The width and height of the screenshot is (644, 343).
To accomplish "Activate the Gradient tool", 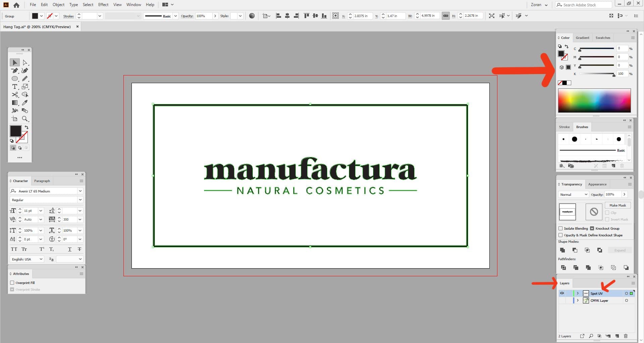I will (15, 103).
